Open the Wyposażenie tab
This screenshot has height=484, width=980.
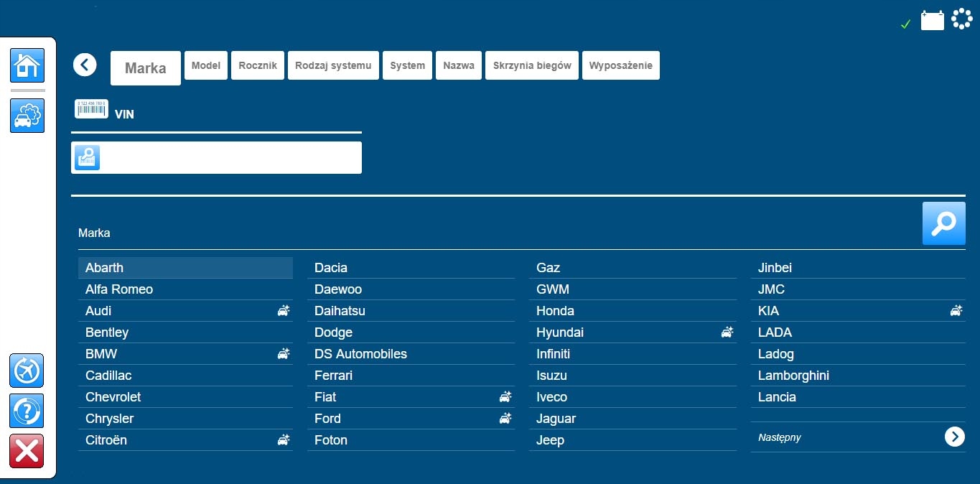point(621,65)
